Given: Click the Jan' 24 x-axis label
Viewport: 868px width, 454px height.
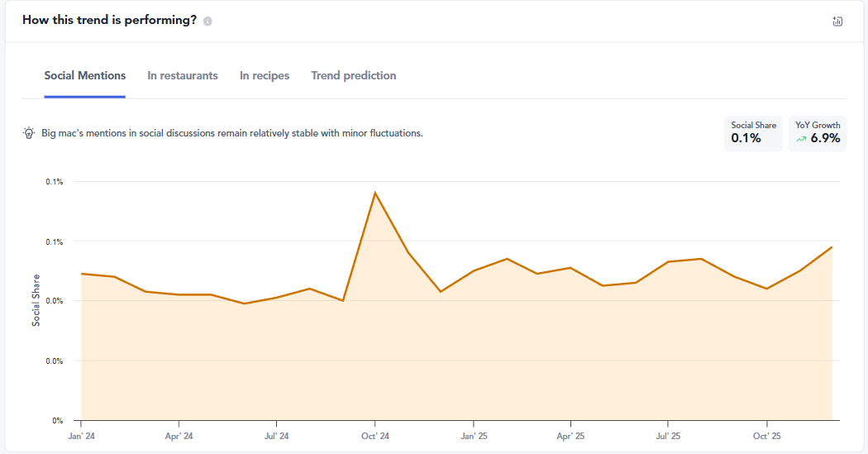Looking at the screenshot, I should (81, 436).
